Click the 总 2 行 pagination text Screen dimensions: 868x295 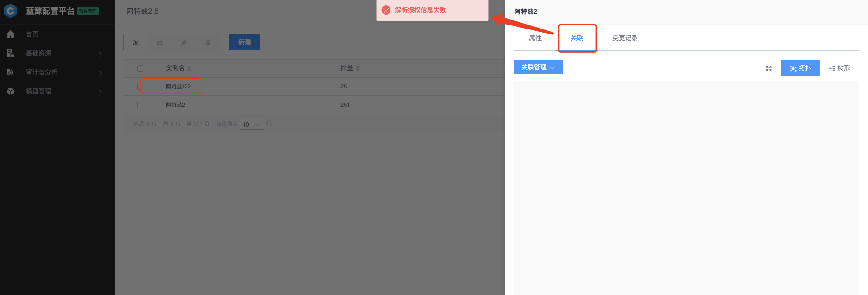coord(172,124)
